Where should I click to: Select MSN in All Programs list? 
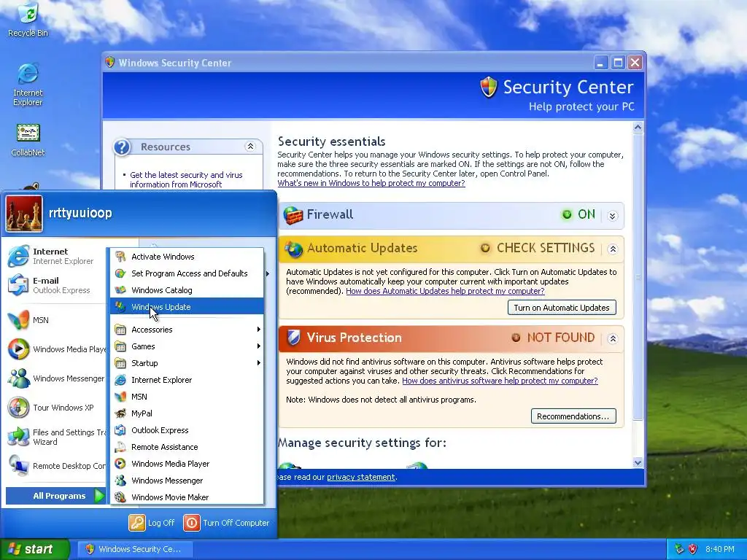[187, 397]
